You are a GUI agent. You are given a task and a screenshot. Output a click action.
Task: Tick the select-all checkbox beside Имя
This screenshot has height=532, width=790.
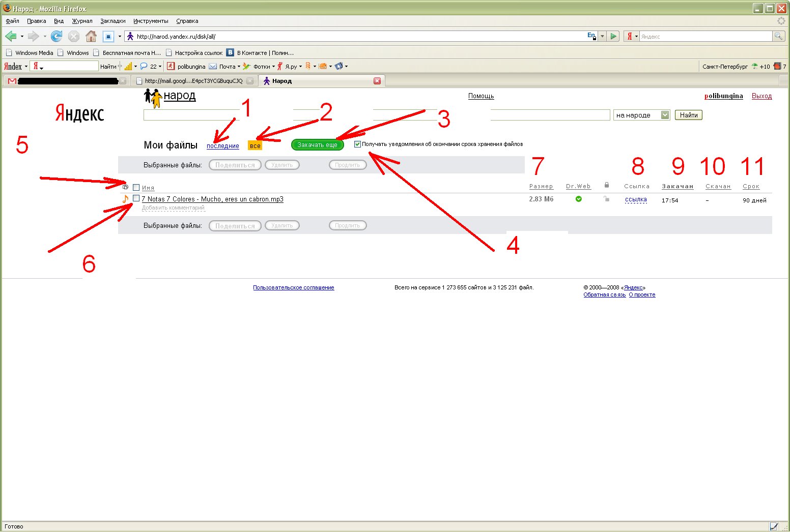136,187
